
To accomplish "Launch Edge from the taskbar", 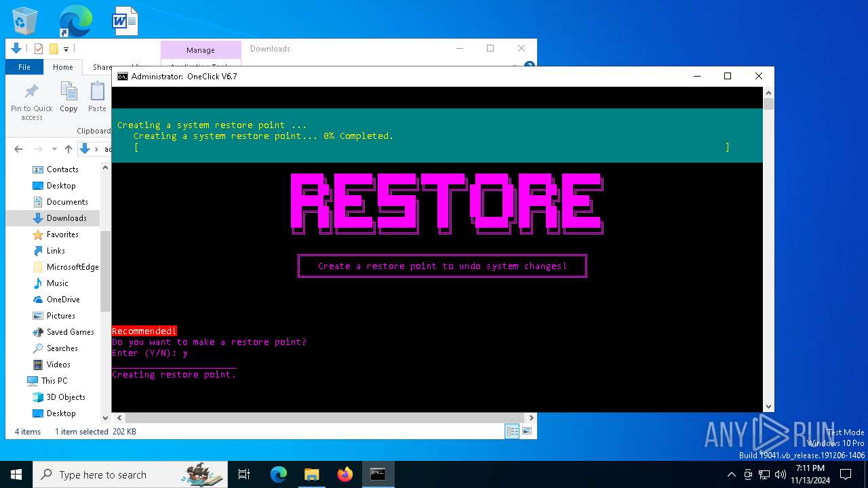I will point(279,474).
